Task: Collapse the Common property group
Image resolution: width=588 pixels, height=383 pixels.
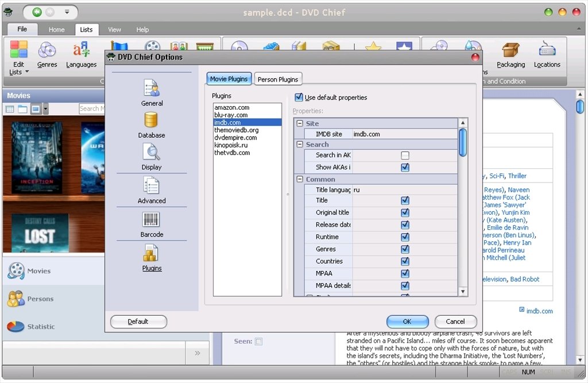Action: click(300, 179)
